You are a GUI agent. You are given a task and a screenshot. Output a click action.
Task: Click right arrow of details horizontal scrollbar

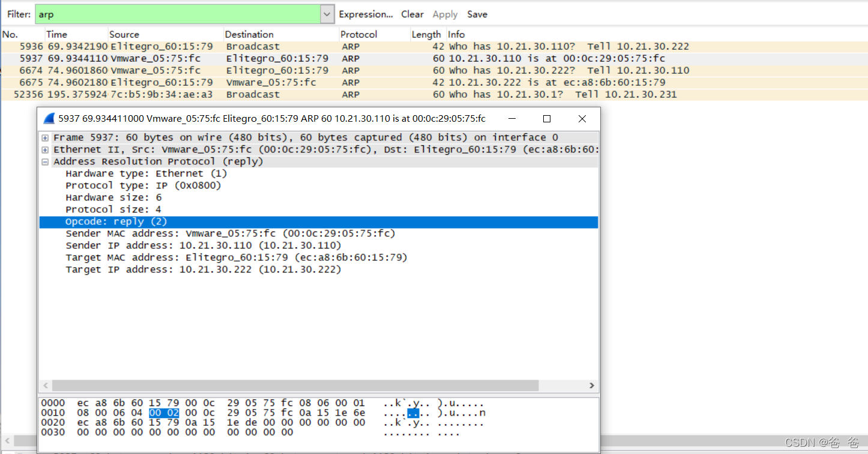click(592, 386)
